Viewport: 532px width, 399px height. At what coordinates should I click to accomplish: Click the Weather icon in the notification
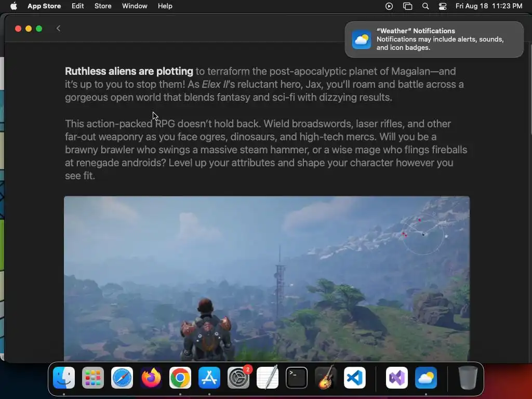click(x=362, y=39)
